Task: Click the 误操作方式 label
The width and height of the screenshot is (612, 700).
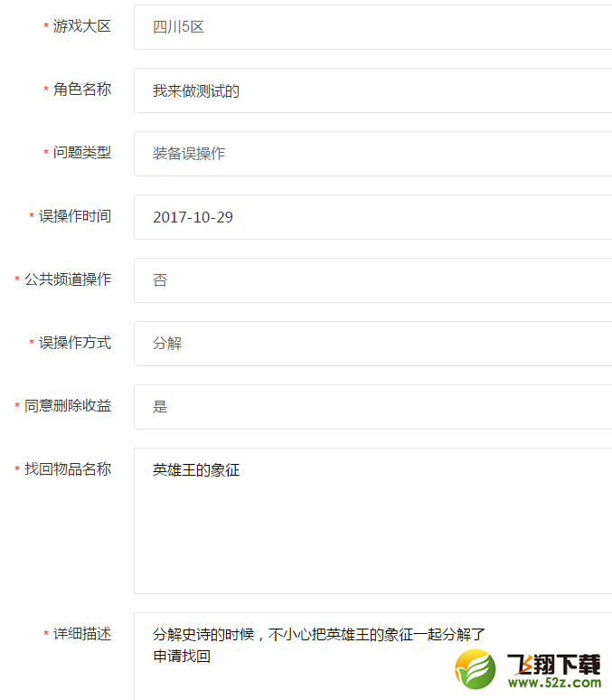Action: 75,343
